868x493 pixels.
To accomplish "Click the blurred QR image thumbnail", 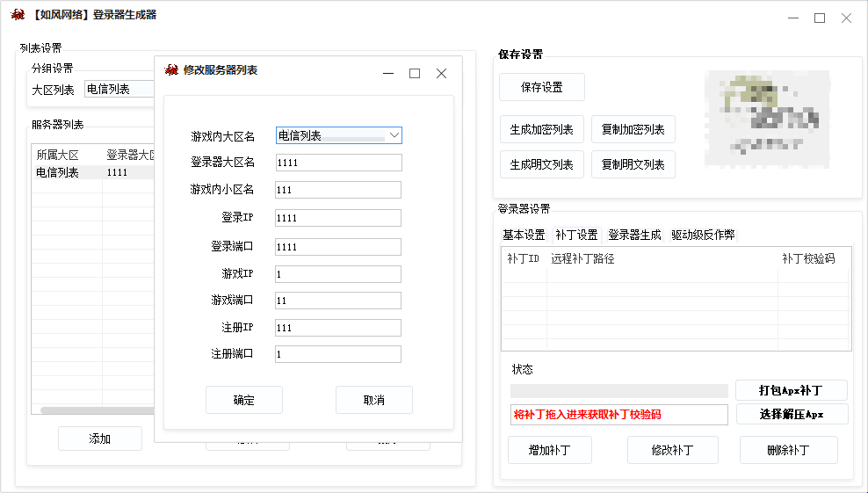I will 764,119.
